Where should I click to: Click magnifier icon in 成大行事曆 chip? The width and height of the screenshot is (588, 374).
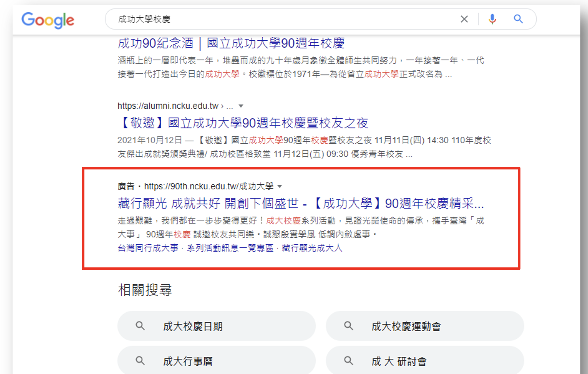[140, 360]
